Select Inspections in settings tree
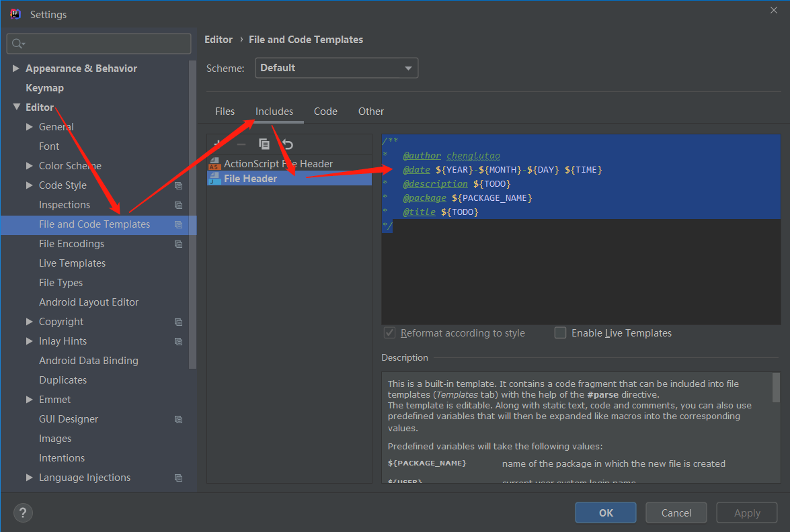 65,205
